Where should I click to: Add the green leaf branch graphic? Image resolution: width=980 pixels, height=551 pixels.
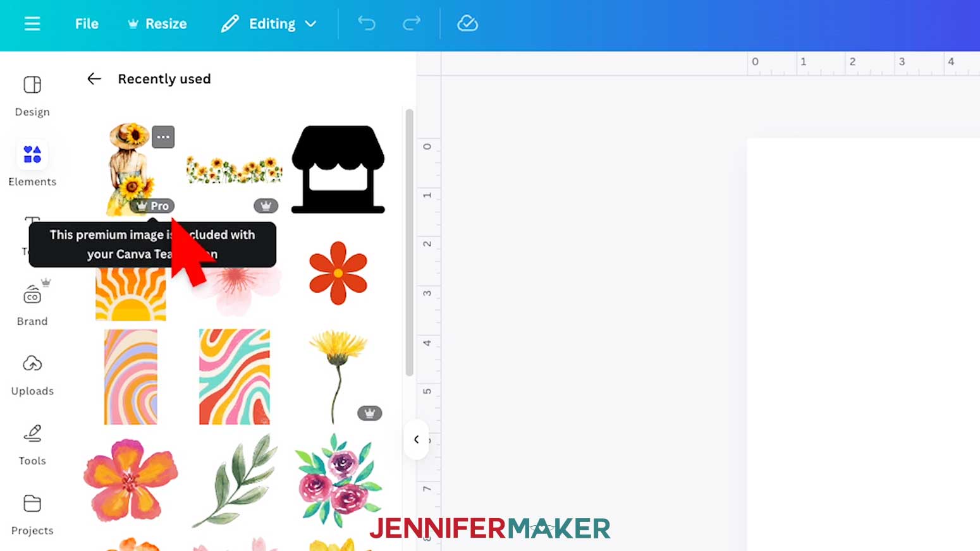(235, 480)
